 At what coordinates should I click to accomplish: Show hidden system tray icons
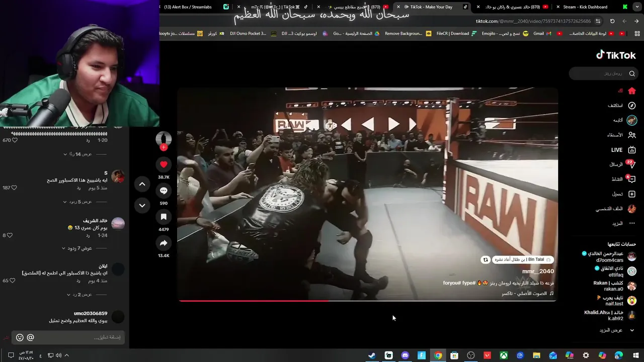point(66,355)
